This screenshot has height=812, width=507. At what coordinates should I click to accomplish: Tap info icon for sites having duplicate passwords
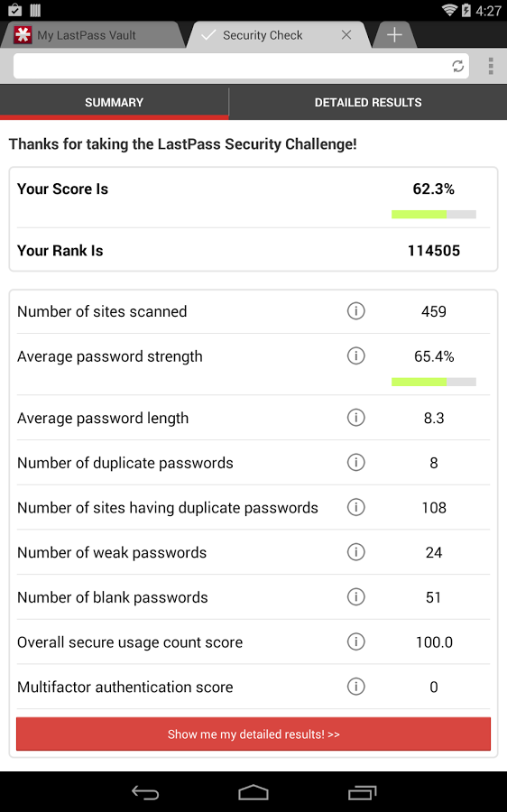point(355,507)
